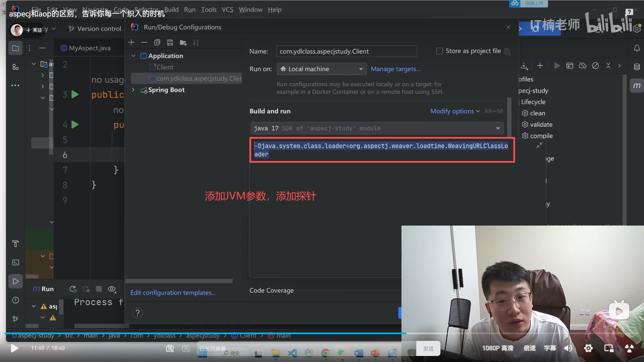Screen dimensions: 644x362
Task: Click the rerun icon in Run panel
Action: click(73, 289)
